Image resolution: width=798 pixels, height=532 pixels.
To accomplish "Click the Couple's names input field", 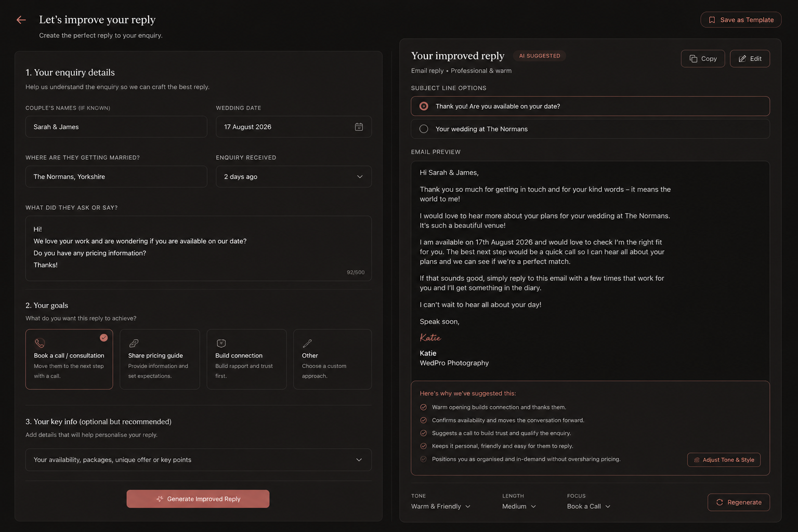I will pos(116,127).
